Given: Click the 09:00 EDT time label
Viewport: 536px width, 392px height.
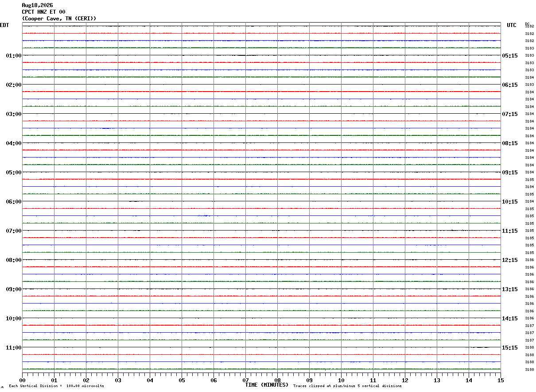Looking at the screenshot, I should pyautogui.click(x=14, y=289).
